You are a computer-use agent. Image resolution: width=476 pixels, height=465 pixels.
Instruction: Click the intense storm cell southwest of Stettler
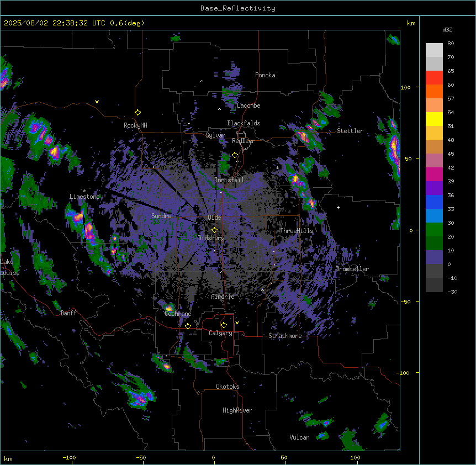pyautogui.click(x=304, y=136)
